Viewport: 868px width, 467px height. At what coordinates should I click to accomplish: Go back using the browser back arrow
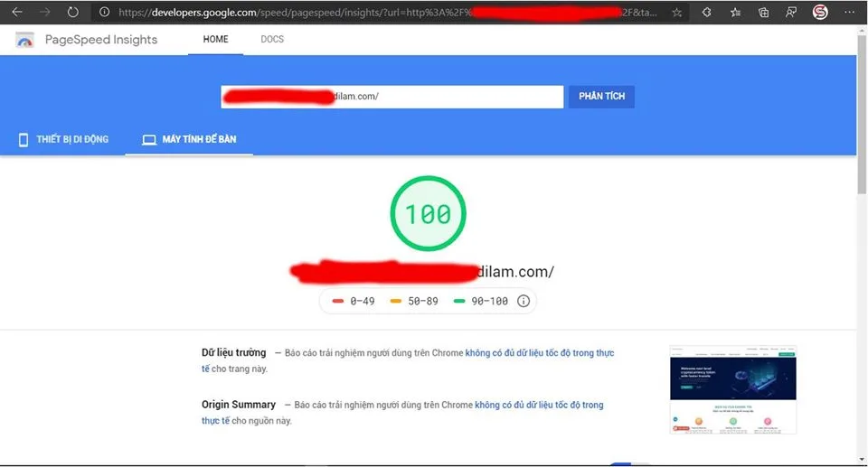pyautogui.click(x=16, y=12)
